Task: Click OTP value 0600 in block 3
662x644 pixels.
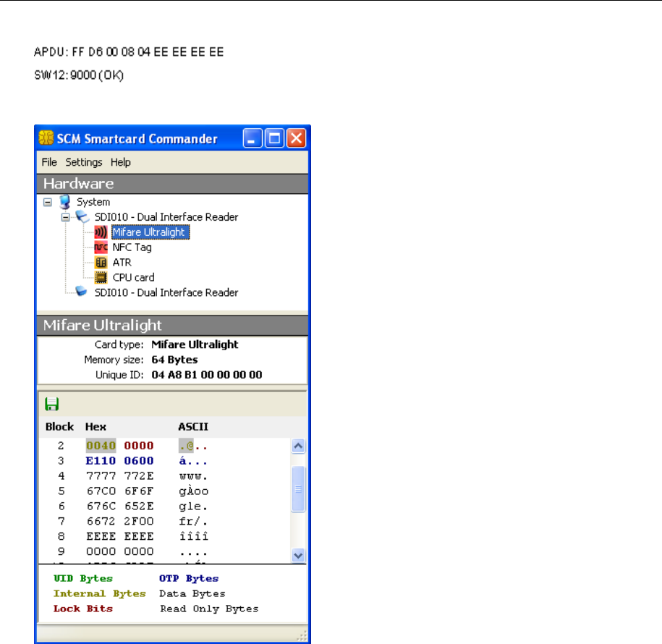Action: (139, 461)
